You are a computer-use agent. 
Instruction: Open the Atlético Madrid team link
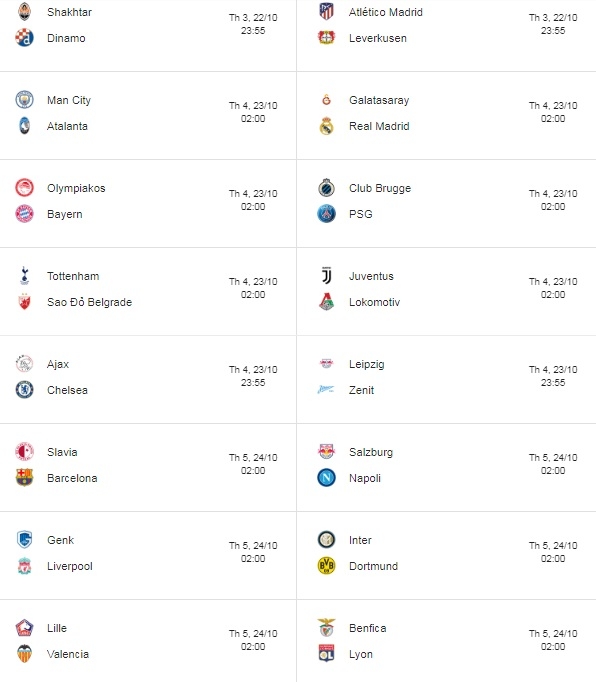click(x=385, y=12)
